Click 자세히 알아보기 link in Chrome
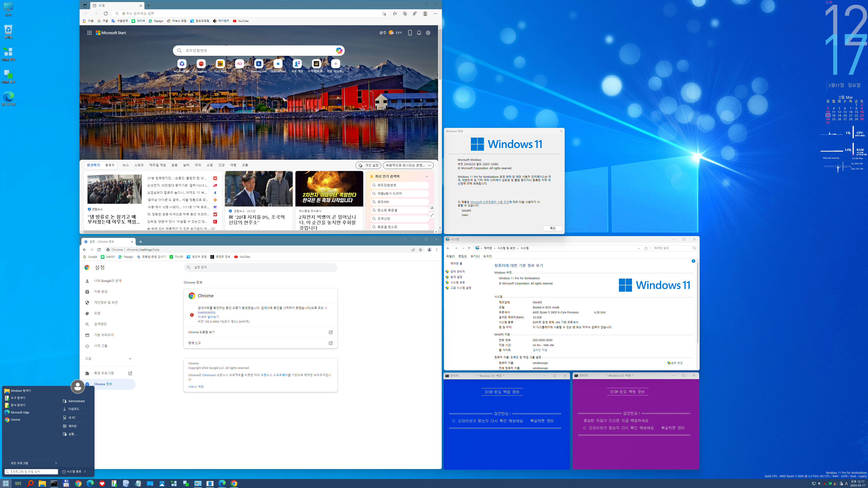The width and height of the screenshot is (868, 488). click(208, 317)
